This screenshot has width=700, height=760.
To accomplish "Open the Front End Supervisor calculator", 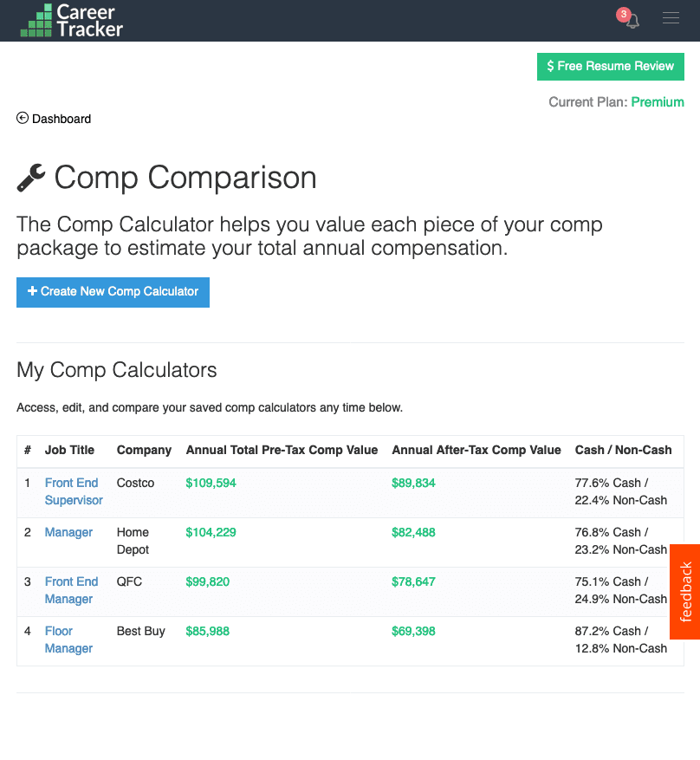I will click(73, 491).
